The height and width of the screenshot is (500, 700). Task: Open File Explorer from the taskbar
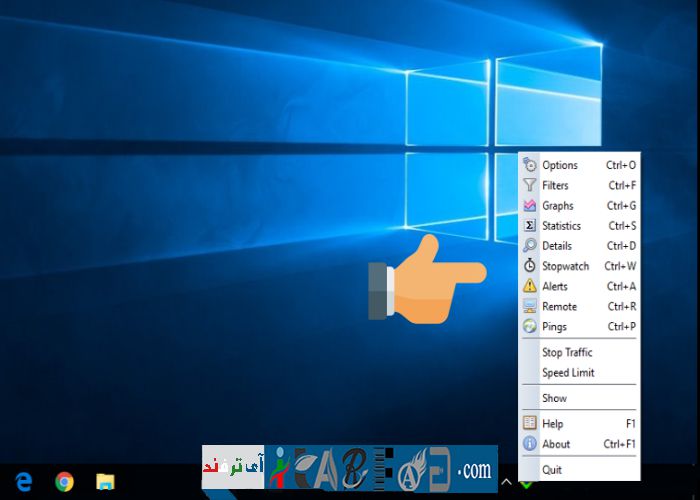pyautogui.click(x=105, y=482)
